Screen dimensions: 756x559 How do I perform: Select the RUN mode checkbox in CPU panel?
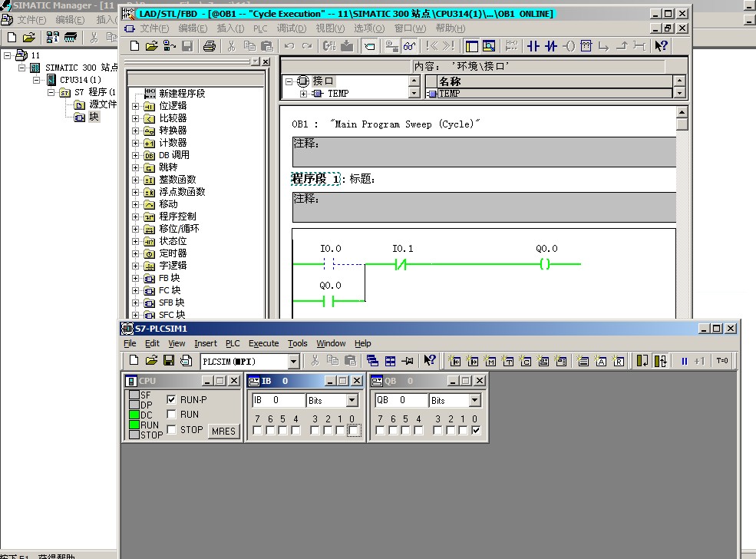pos(172,415)
